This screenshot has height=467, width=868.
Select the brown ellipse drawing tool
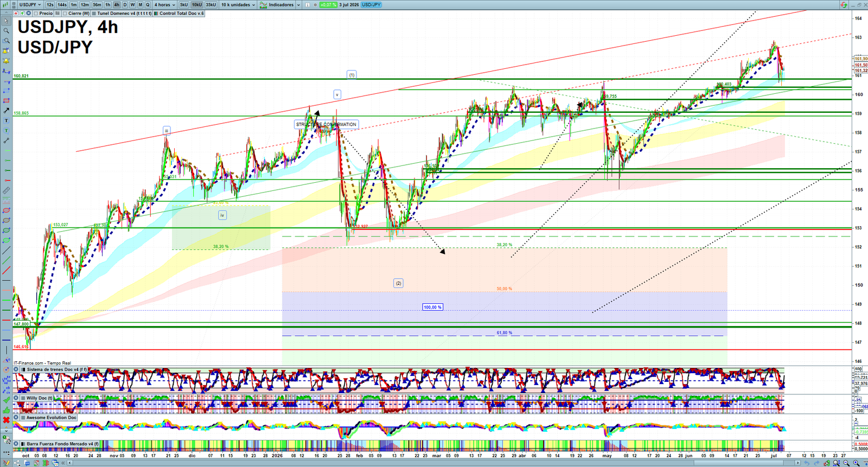click(6, 220)
